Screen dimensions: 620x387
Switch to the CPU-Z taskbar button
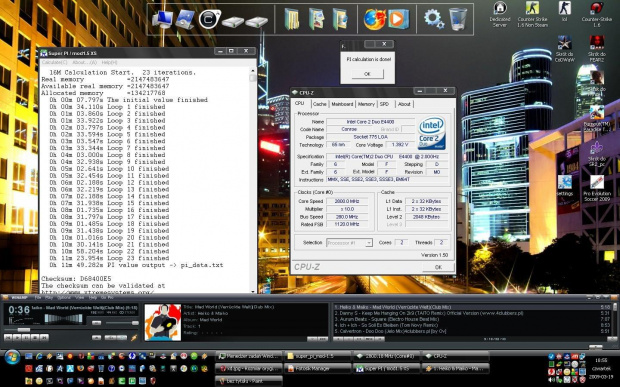point(455,356)
